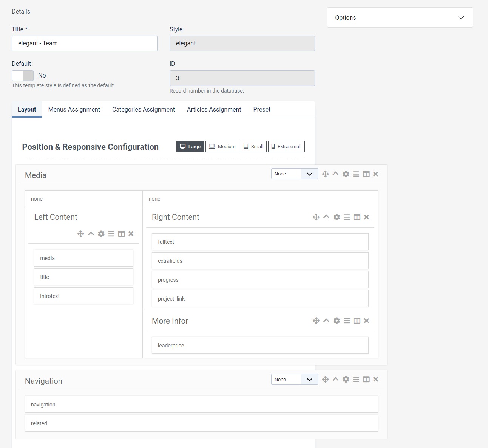Delete the Navigation section using X icon
488x448 pixels.
375,379
